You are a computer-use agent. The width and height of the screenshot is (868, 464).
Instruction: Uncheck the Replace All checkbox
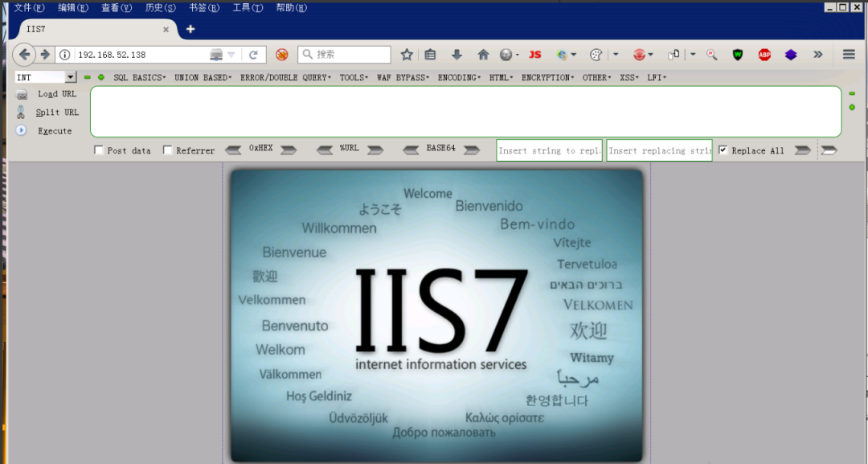[x=723, y=150]
